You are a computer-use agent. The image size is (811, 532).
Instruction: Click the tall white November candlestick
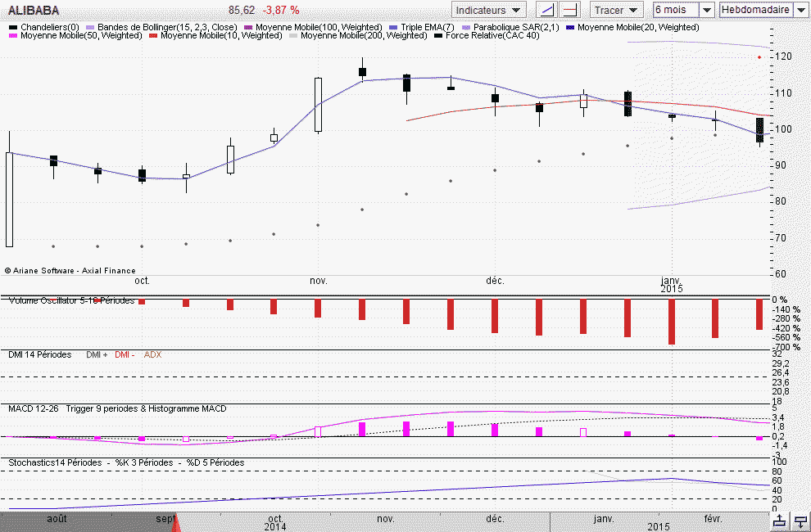tap(318, 105)
